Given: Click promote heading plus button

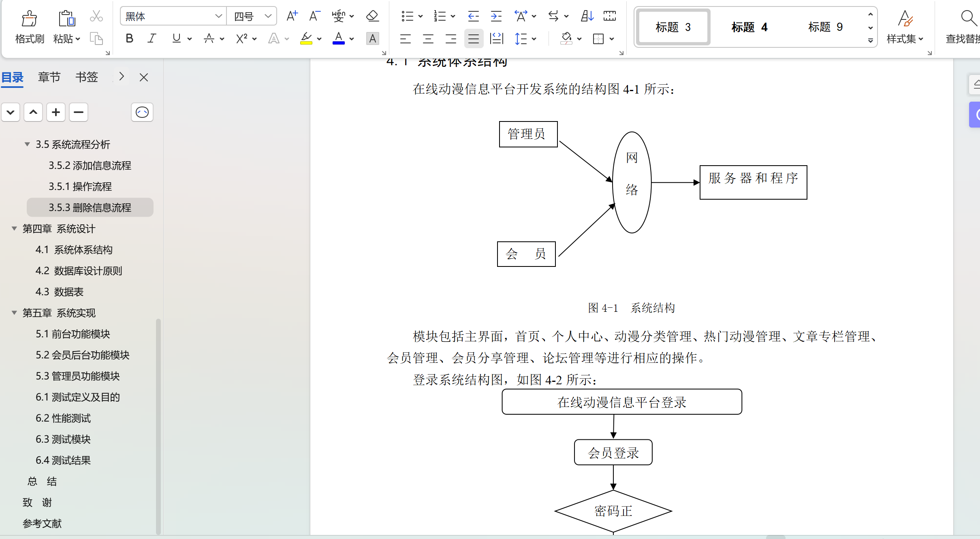Looking at the screenshot, I should click(x=56, y=112).
